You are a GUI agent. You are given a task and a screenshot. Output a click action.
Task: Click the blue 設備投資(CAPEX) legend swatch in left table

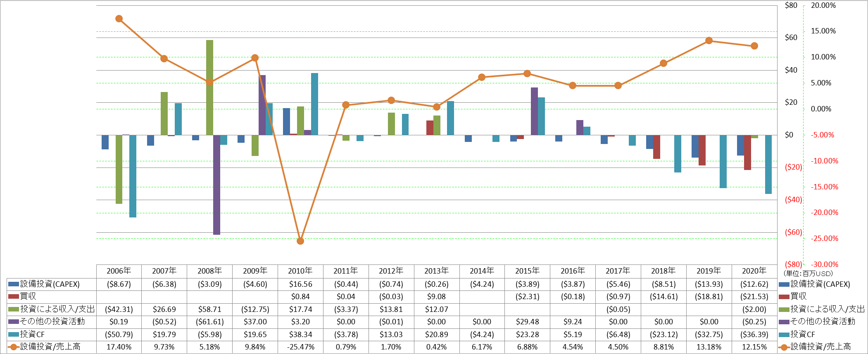pyautogui.click(x=14, y=284)
